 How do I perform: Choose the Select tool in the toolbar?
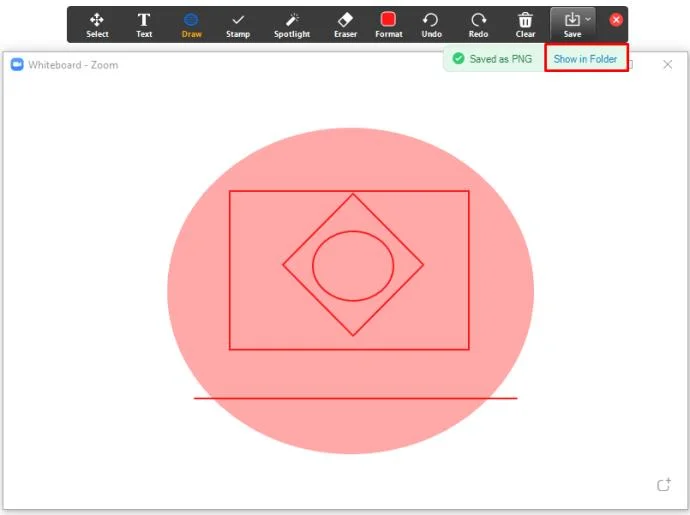[97, 25]
